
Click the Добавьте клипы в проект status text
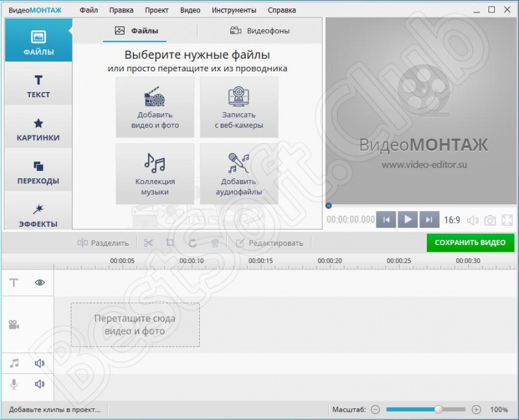click(54, 410)
